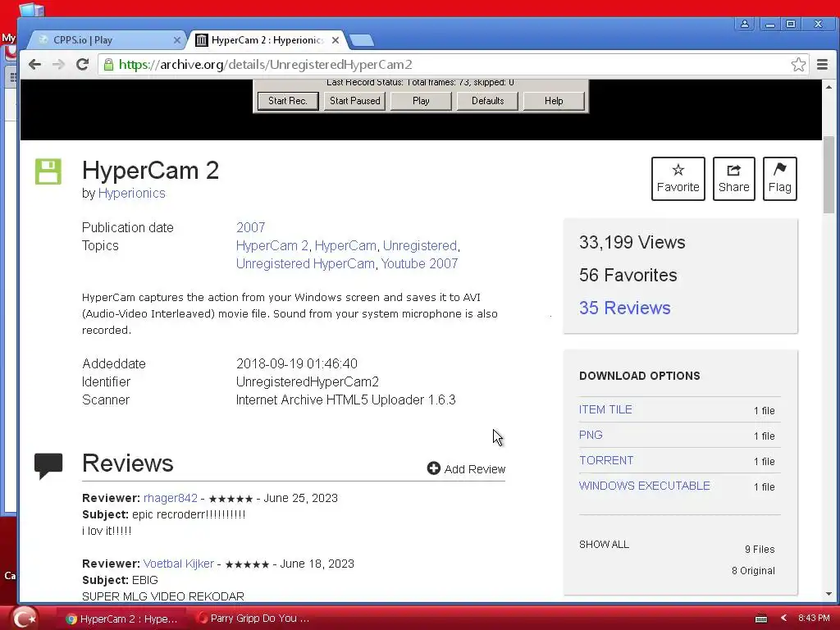Open reviewer rhager842 profile

coord(171,498)
